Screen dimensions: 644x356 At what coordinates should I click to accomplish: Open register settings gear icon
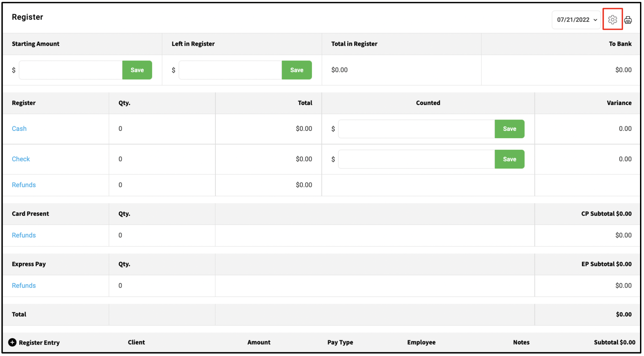(612, 20)
